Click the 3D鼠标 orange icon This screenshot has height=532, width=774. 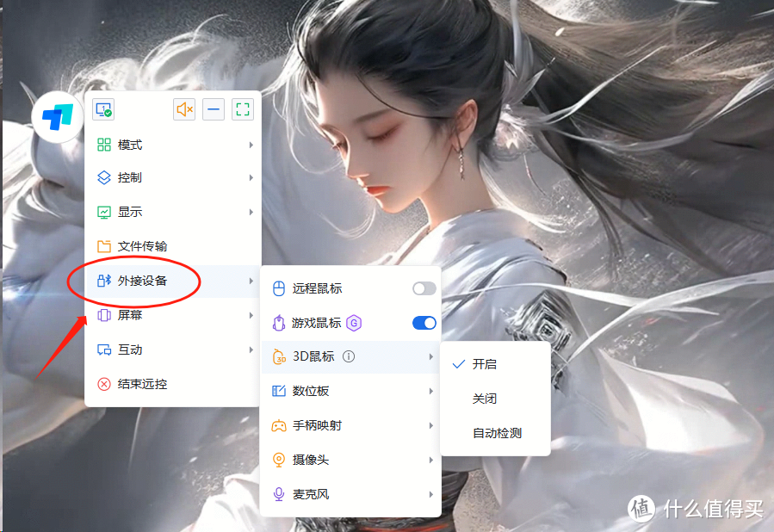[280, 356]
